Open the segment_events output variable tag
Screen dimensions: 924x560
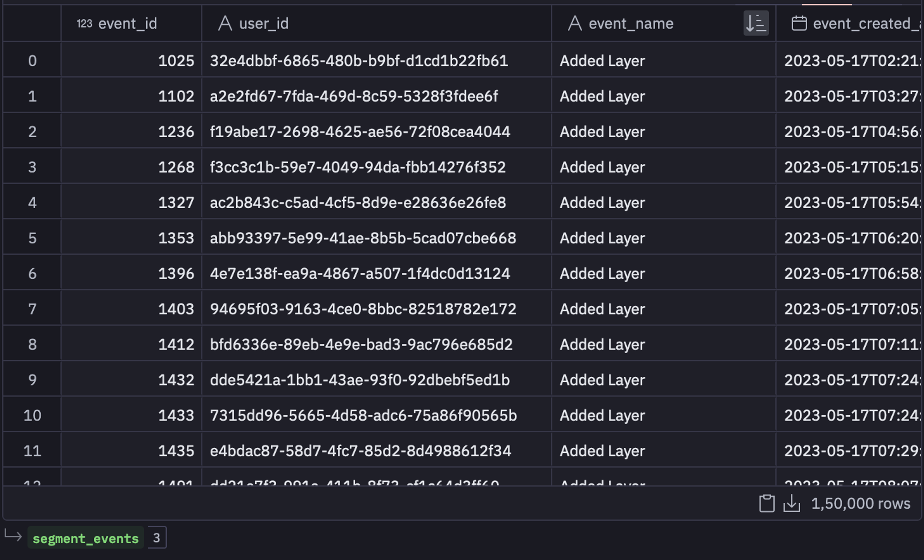(85, 538)
